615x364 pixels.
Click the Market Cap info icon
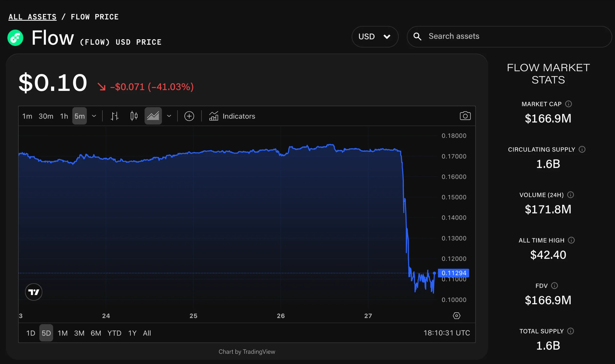coord(568,104)
